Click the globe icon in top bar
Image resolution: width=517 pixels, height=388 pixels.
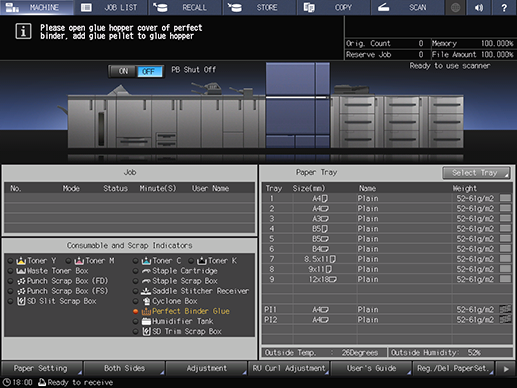click(x=455, y=7)
